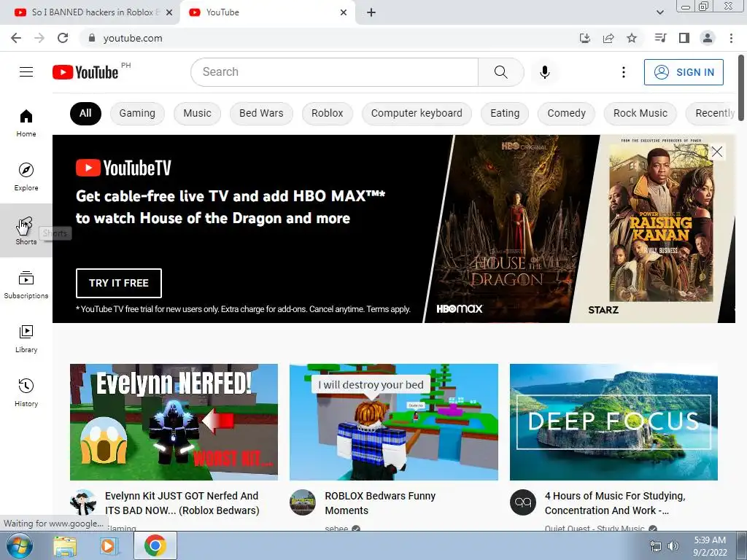Click the site lock icon
Image resolution: width=747 pixels, height=560 pixels.
[91, 38]
